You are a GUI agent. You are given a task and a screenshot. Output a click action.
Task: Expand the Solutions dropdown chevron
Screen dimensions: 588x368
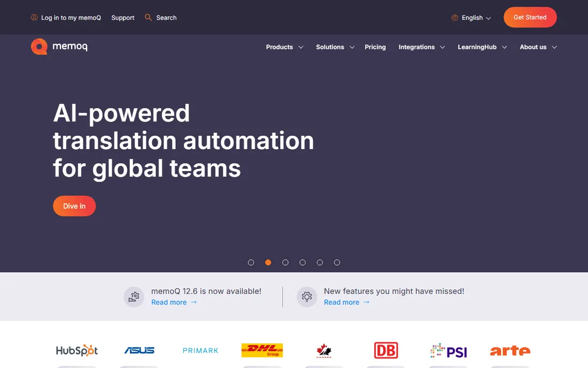point(352,47)
